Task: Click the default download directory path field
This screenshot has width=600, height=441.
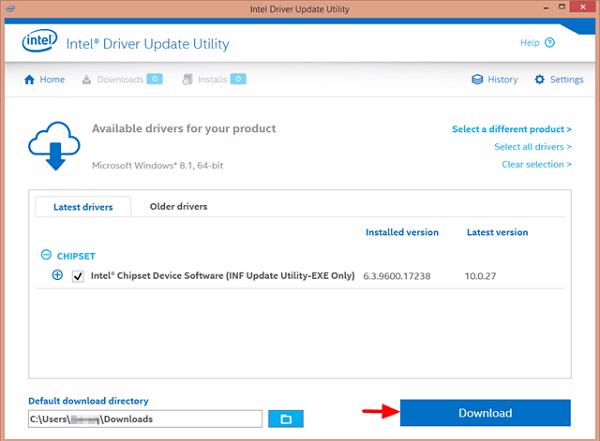Action: pos(145,418)
